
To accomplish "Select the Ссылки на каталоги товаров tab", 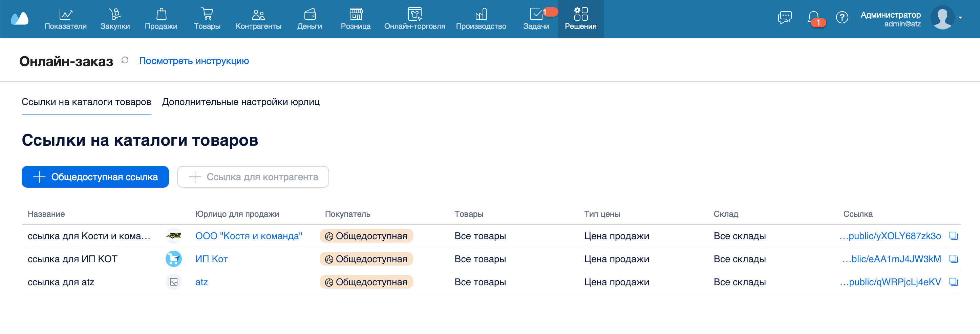I will [86, 102].
